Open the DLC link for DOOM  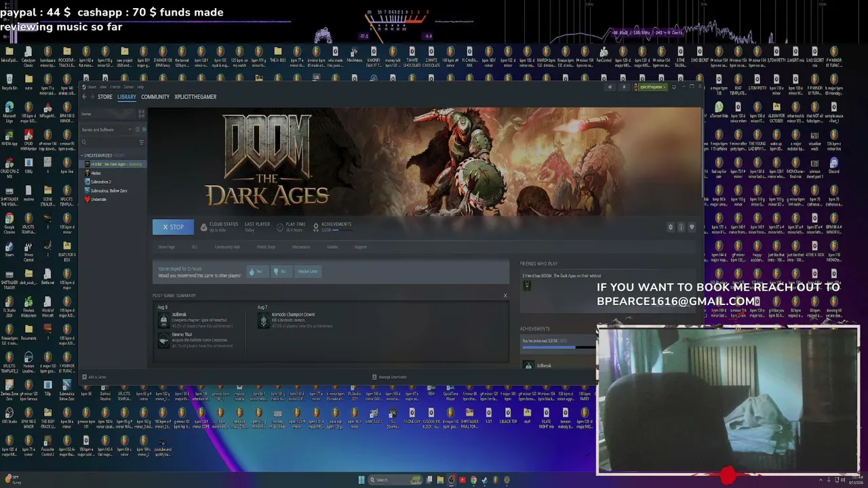point(195,247)
